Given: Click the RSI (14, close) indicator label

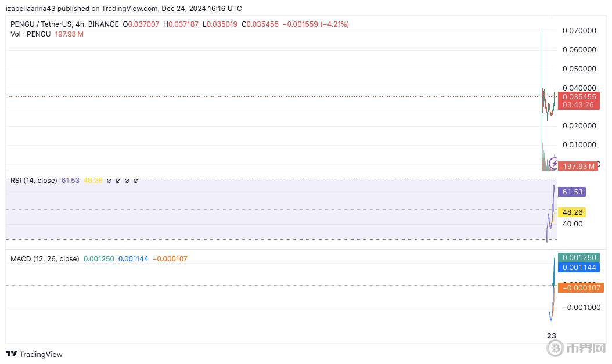Looking at the screenshot, I should pyautogui.click(x=34, y=181).
